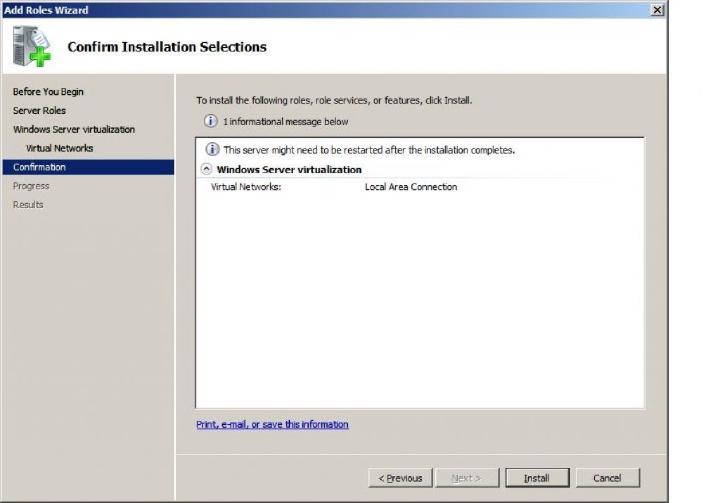Screen dimensions: 720x503
Task: Open Windows Server virtualization step in sidebar
Action: [74, 130]
